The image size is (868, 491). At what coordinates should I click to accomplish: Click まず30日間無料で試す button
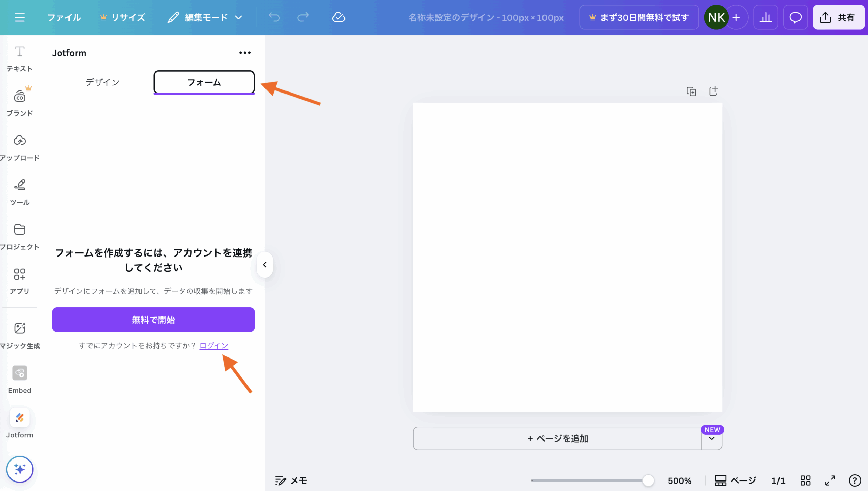pos(639,17)
